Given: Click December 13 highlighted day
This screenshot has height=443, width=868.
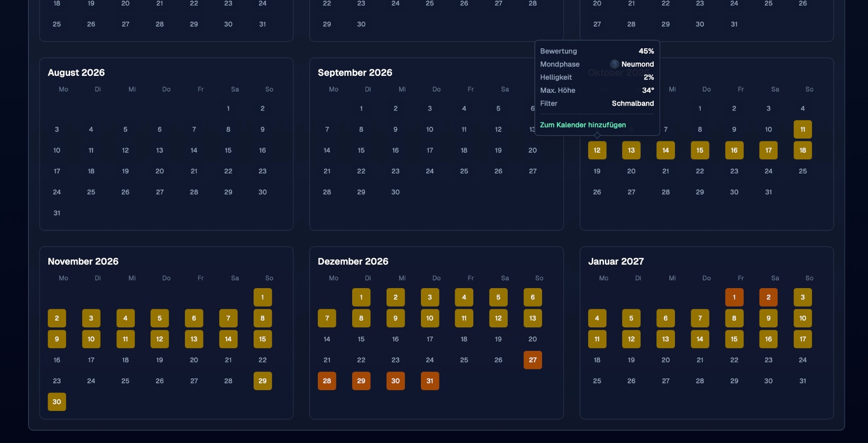Looking at the screenshot, I should 533,318.
